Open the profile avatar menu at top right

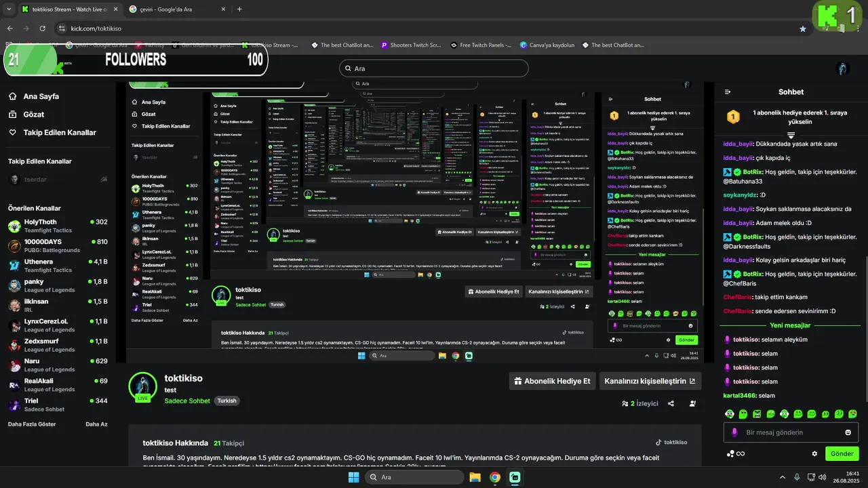click(x=843, y=68)
